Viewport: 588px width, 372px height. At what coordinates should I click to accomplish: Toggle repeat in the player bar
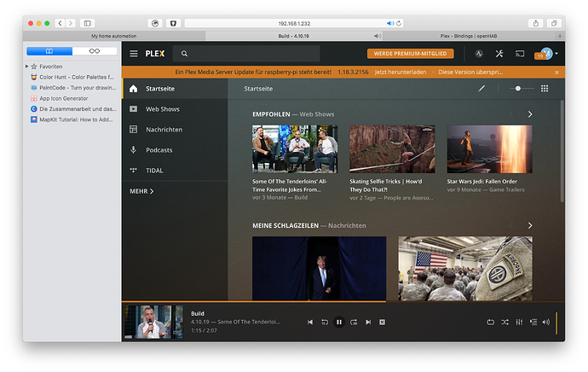click(x=491, y=322)
